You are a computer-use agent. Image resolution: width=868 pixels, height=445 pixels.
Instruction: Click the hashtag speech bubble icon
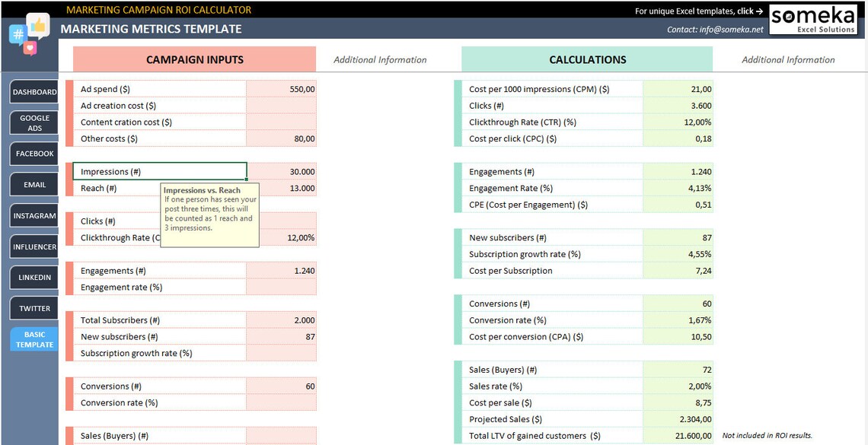[17, 34]
